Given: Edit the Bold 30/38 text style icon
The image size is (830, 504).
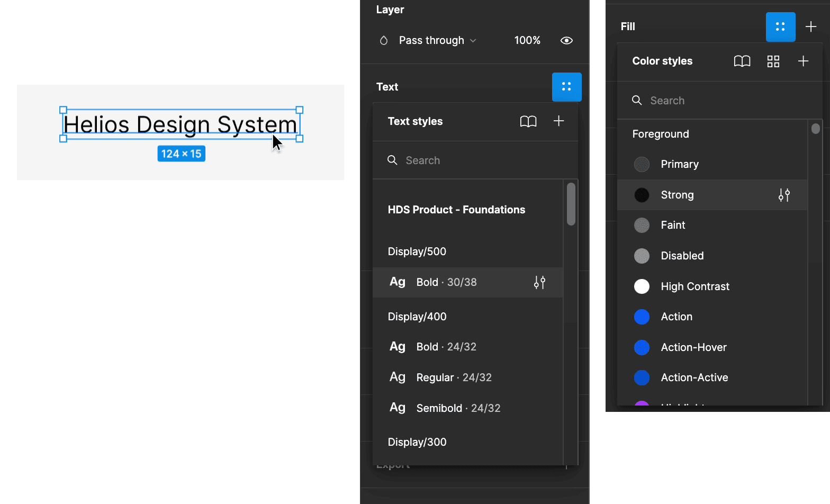Looking at the screenshot, I should pyautogui.click(x=539, y=283).
